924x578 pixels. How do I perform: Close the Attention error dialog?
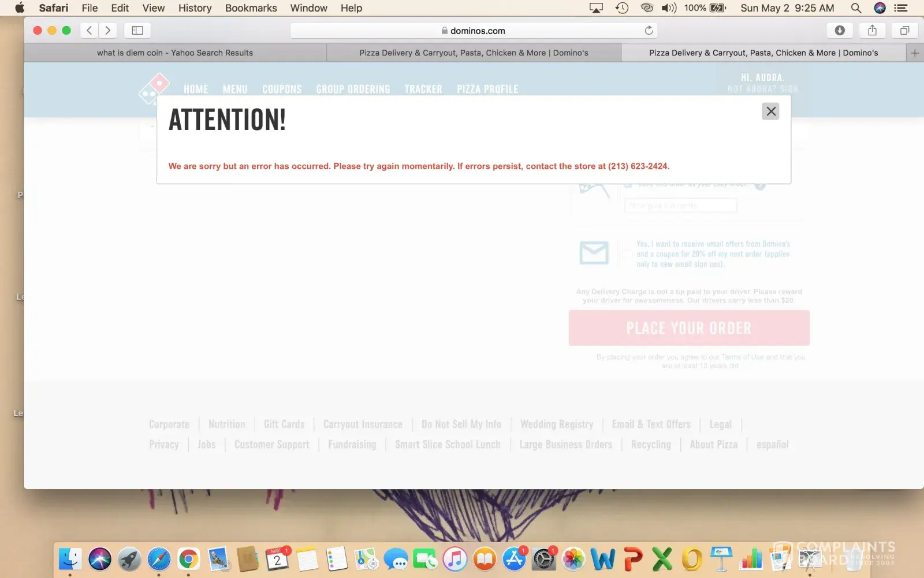tap(771, 112)
